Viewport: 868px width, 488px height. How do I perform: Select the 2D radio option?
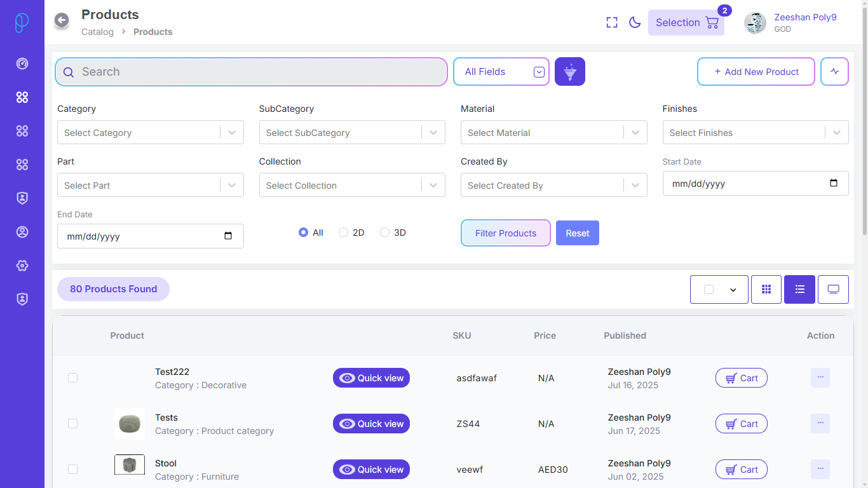click(x=344, y=233)
